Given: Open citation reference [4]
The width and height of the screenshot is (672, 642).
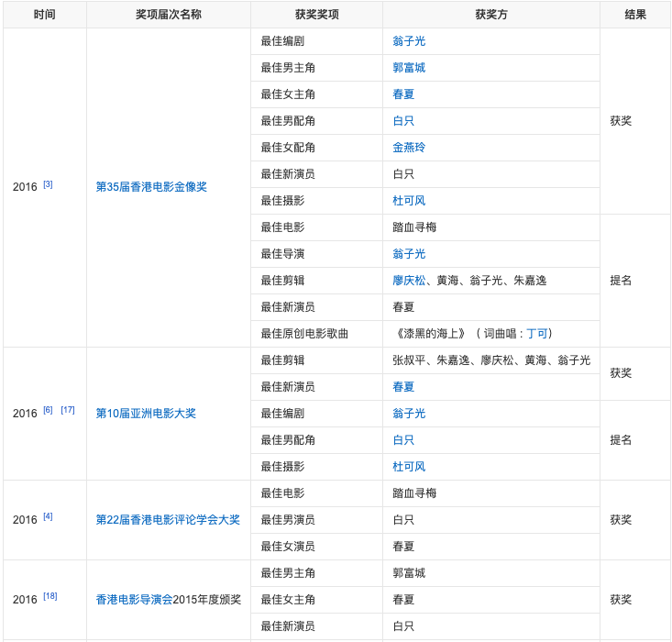Looking at the screenshot, I should point(48,516).
